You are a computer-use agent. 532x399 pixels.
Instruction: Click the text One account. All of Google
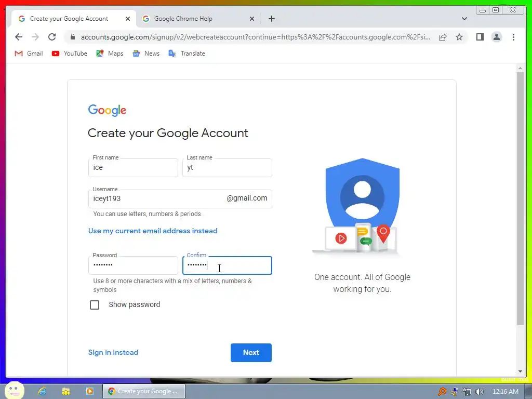tap(362, 277)
